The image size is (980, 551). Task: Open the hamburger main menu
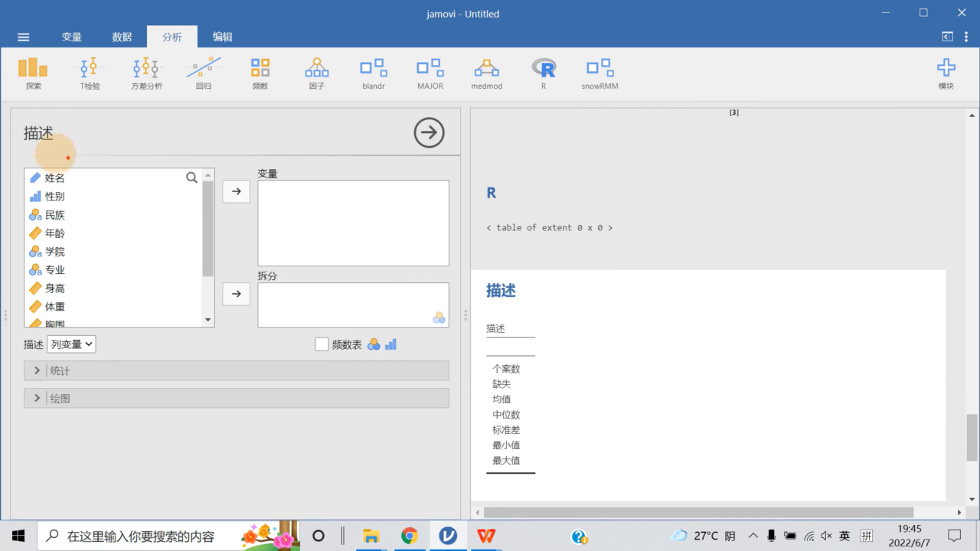[24, 37]
